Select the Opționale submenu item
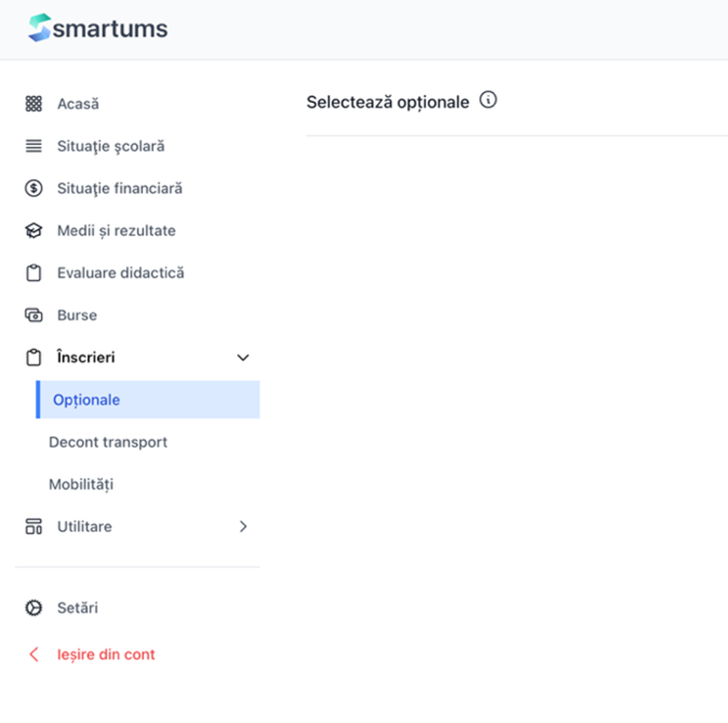The image size is (728, 723). point(87,400)
